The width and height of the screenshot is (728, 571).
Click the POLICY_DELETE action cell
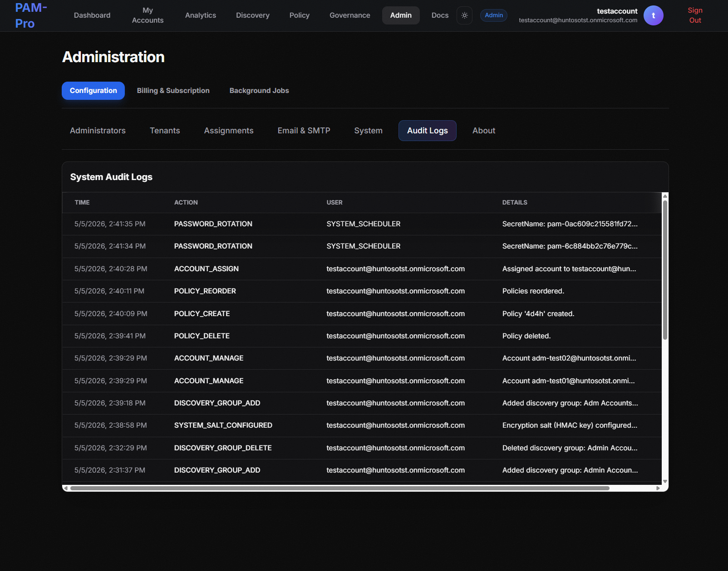[x=202, y=336]
